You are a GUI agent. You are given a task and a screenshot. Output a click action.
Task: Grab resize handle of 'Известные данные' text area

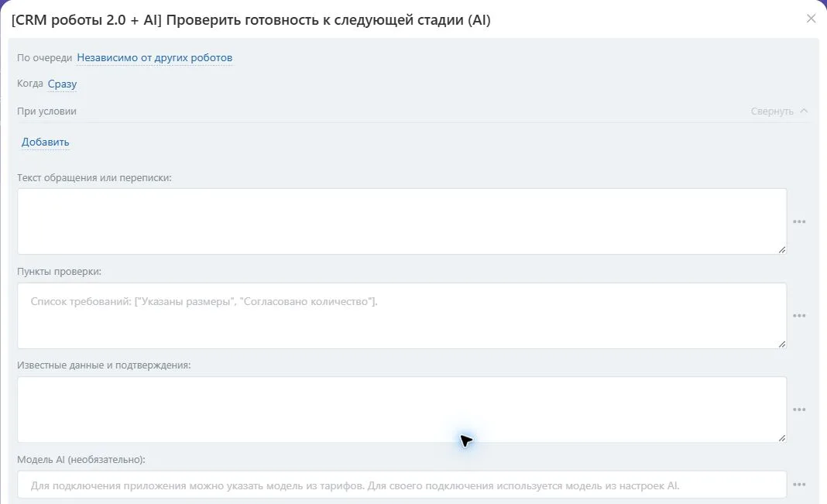point(781,437)
